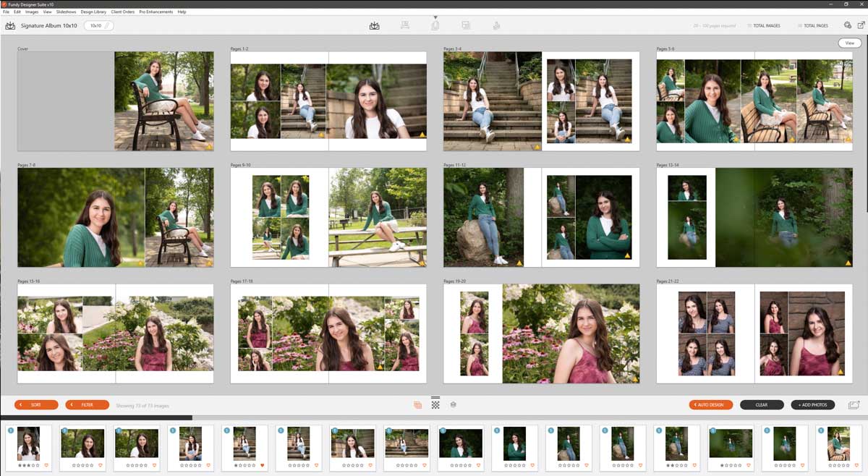The height and width of the screenshot is (476, 868).
Task: Click the export arrow icon beside the gear
Action: click(861, 25)
